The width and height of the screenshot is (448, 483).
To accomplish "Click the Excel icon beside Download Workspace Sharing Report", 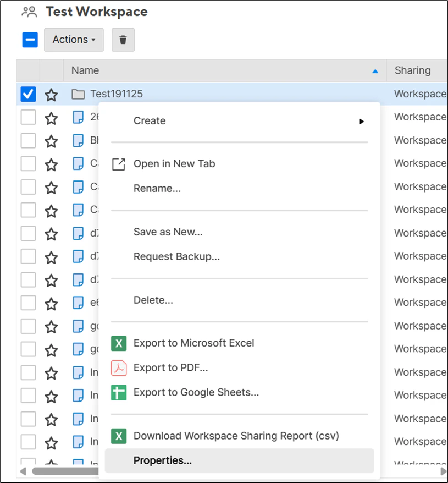I will coord(119,436).
